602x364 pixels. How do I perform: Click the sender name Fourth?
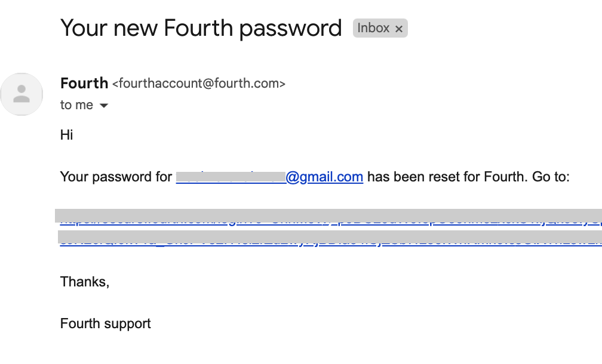pos(84,83)
